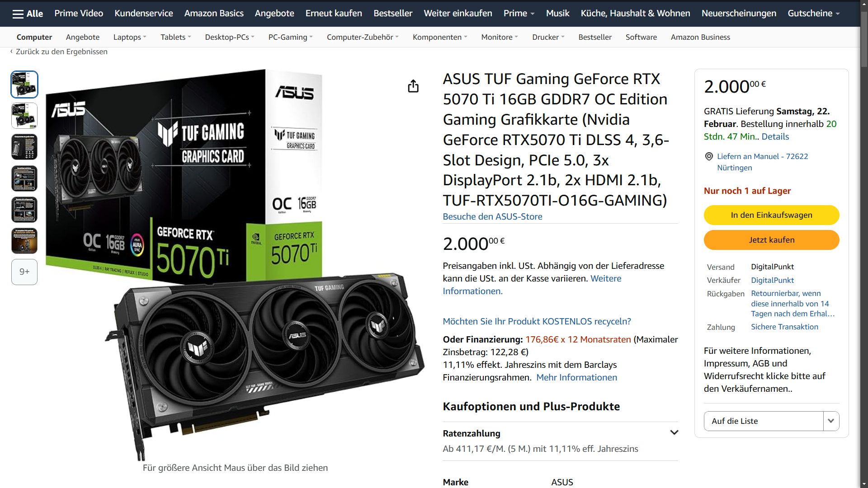
Task: Open the Auf die Liste dropdown arrow
Action: point(831,421)
